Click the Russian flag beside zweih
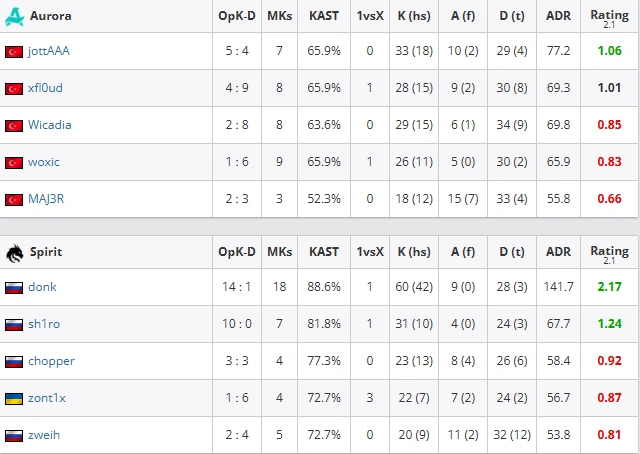Image resolution: width=640 pixels, height=454 pixels. coord(14,436)
